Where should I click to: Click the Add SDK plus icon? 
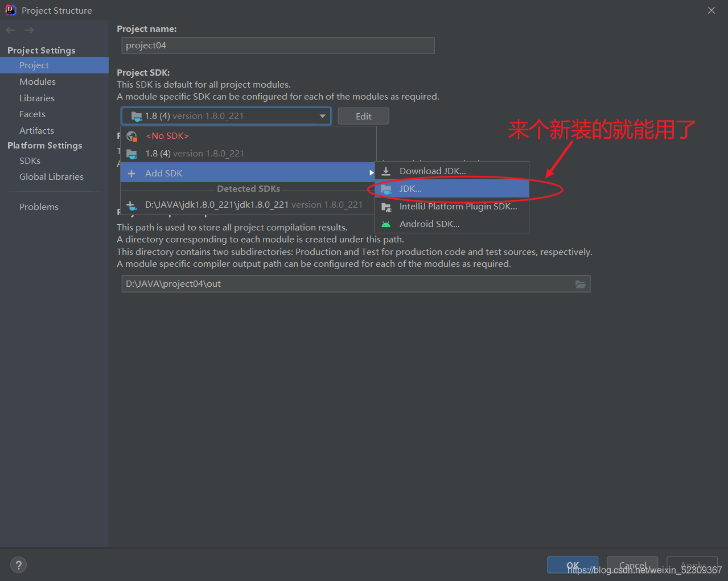coord(130,173)
